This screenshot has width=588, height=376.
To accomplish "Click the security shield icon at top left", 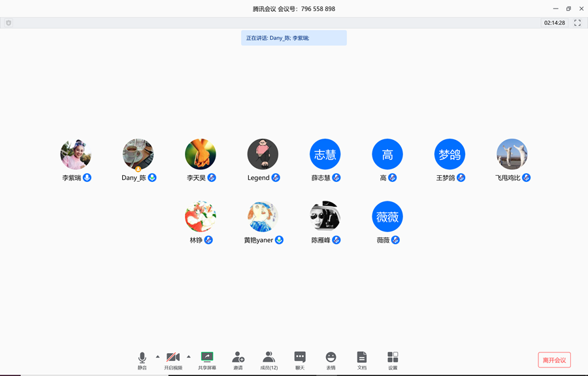I will (8, 23).
